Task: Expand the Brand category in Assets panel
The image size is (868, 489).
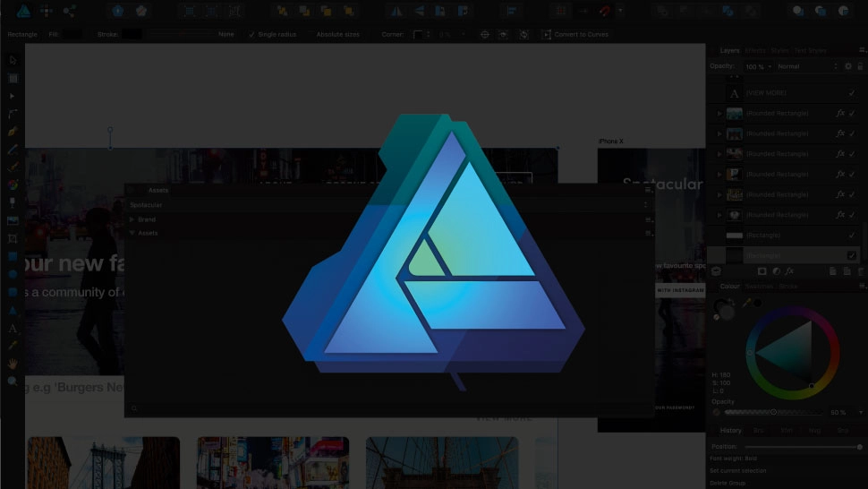Action: 132,219
